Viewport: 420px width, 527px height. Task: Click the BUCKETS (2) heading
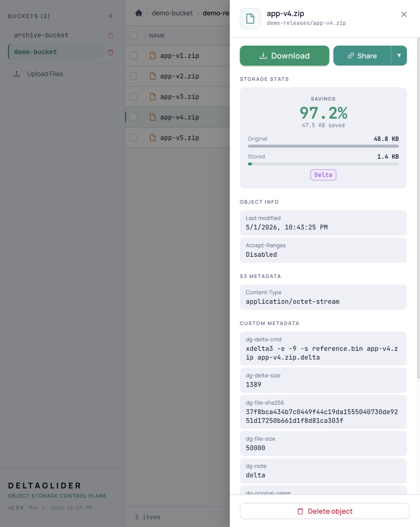(29, 16)
